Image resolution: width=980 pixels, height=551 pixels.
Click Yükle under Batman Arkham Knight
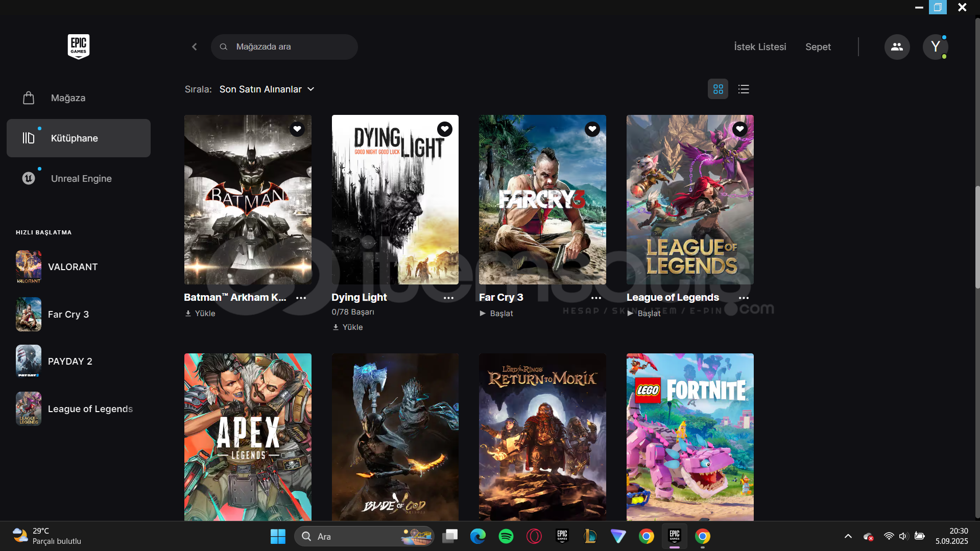click(200, 314)
